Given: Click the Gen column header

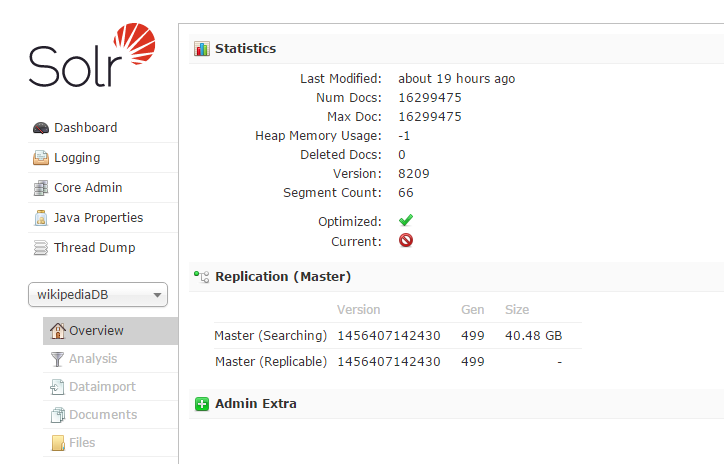Looking at the screenshot, I should pyautogui.click(x=473, y=310).
